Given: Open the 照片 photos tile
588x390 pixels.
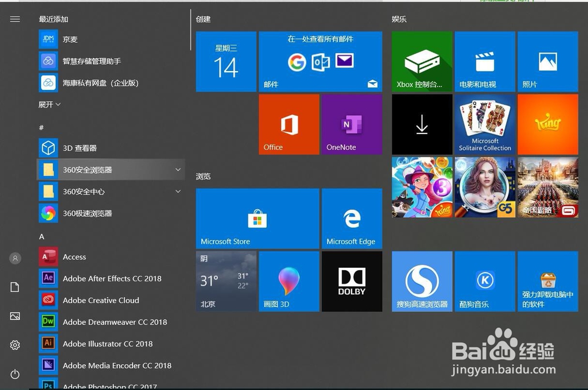Looking at the screenshot, I should 548,62.
